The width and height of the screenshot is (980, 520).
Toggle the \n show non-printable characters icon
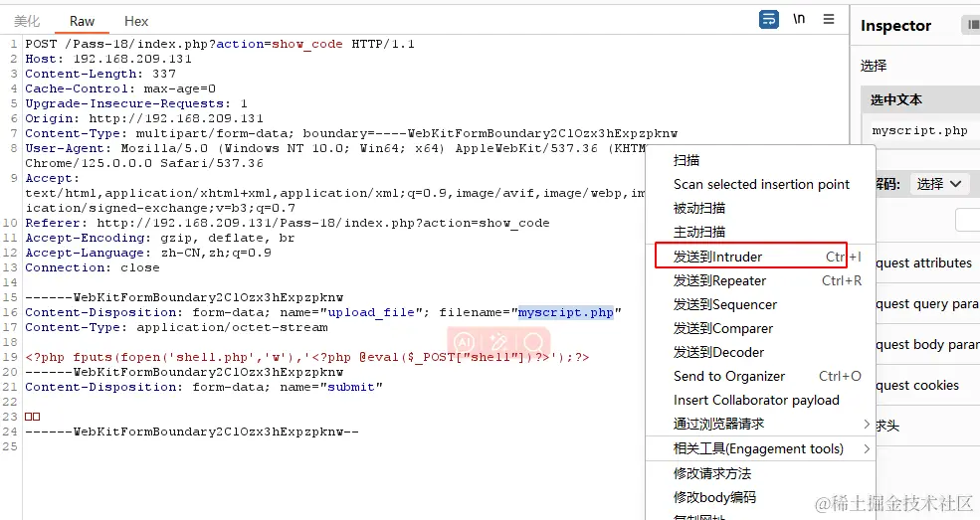(x=799, y=19)
